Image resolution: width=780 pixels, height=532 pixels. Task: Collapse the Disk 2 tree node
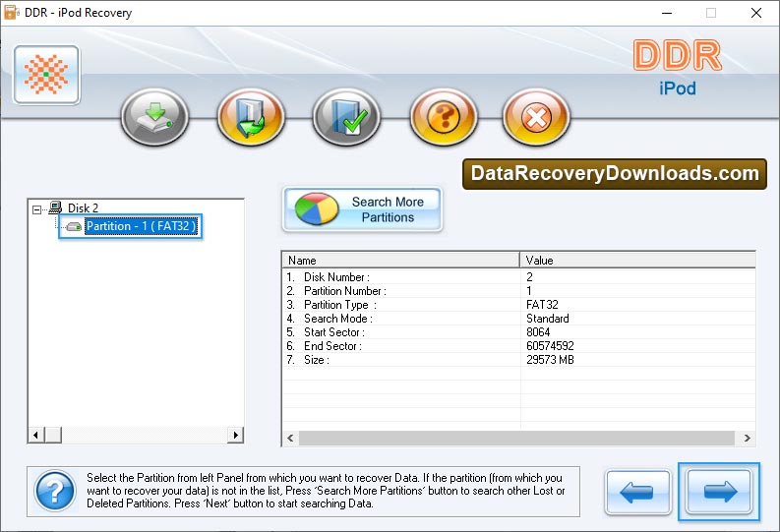point(36,209)
